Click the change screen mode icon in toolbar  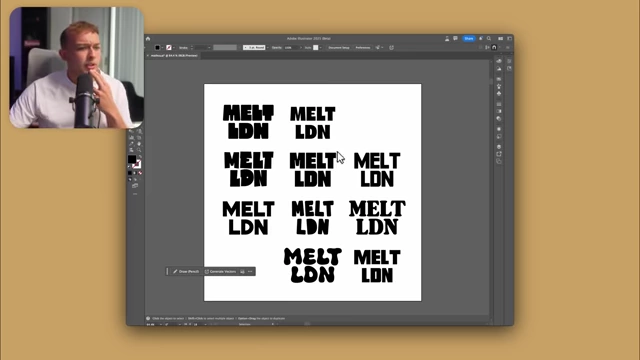[x=135, y=186]
